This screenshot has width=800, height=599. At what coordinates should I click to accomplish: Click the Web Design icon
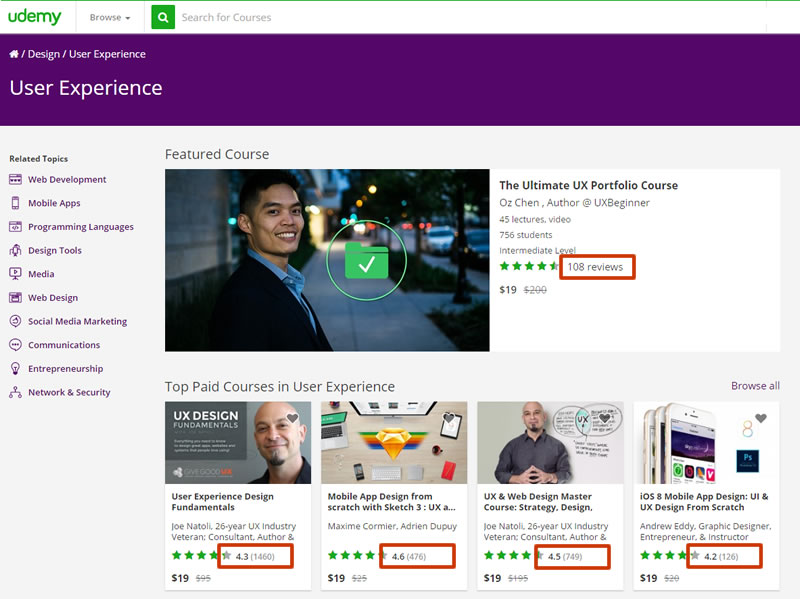coord(15,297)
